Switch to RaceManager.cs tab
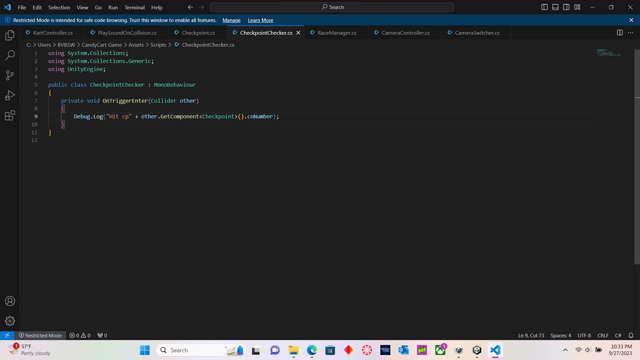 (337, 33)
